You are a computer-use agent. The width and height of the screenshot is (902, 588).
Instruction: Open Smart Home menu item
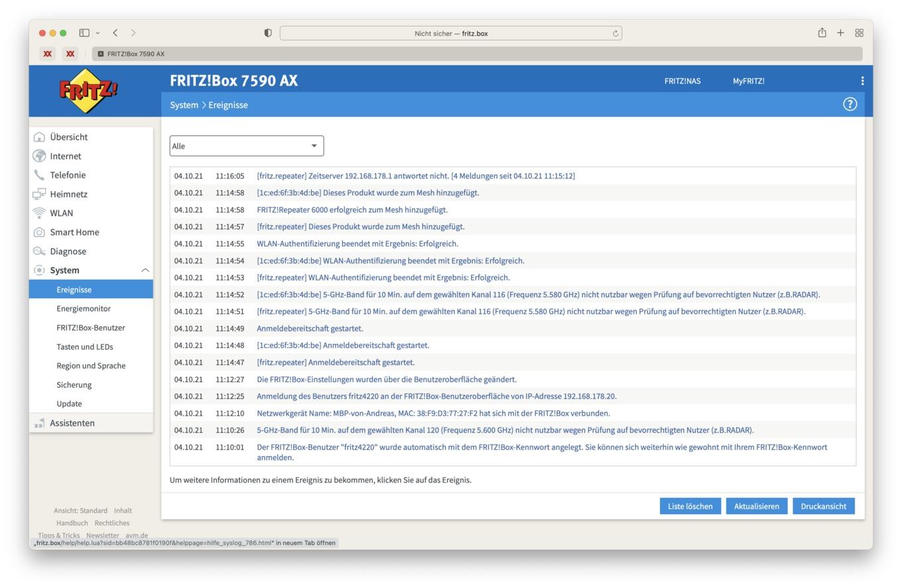click(x=75, y=232)
